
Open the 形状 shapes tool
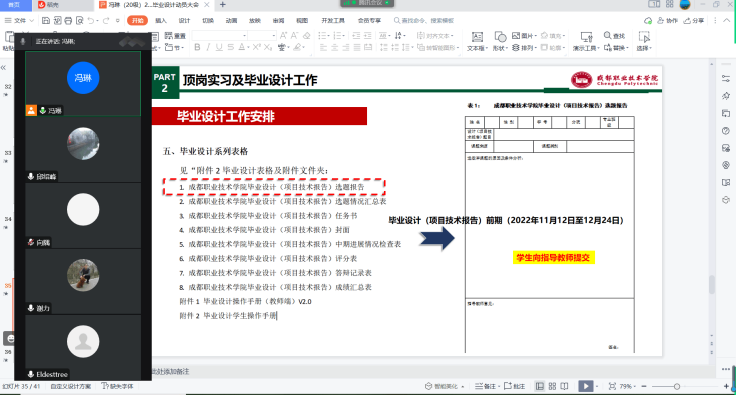tap(500, 41)
